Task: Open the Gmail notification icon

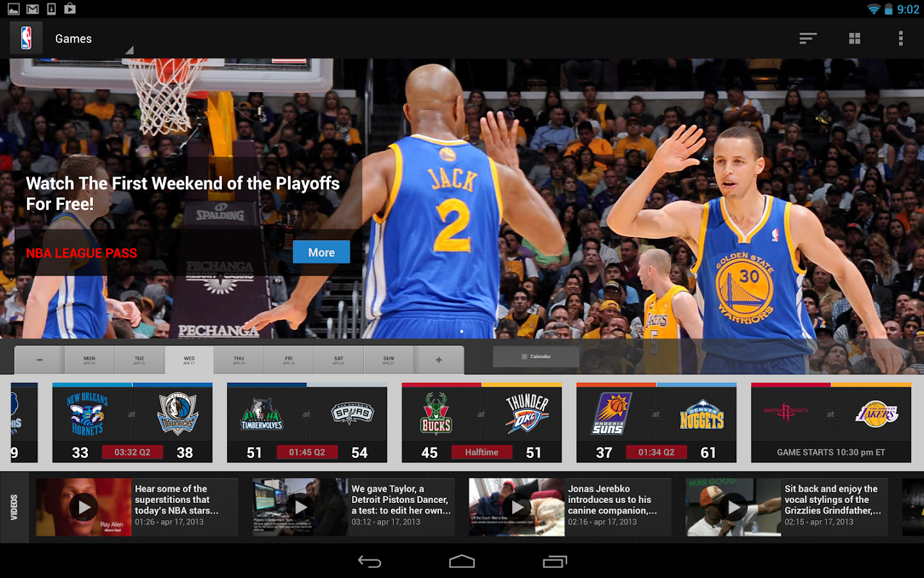Action: coord(33,9)
